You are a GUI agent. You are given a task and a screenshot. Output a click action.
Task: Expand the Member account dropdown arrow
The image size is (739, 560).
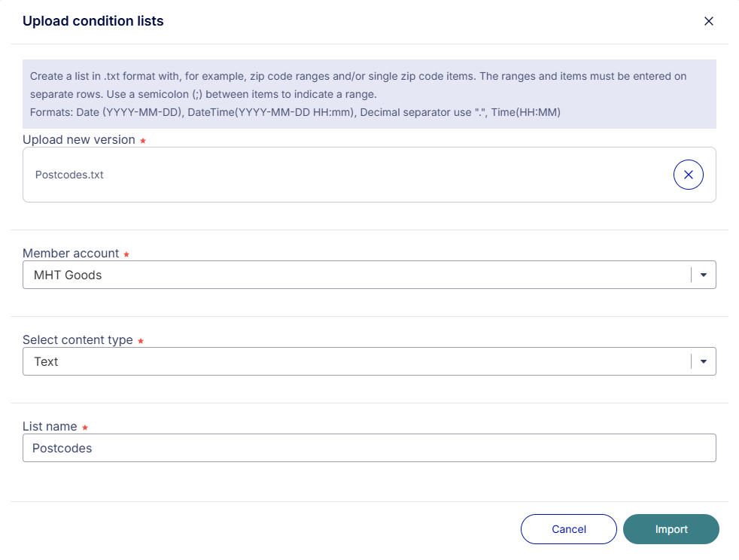(703, 275)
